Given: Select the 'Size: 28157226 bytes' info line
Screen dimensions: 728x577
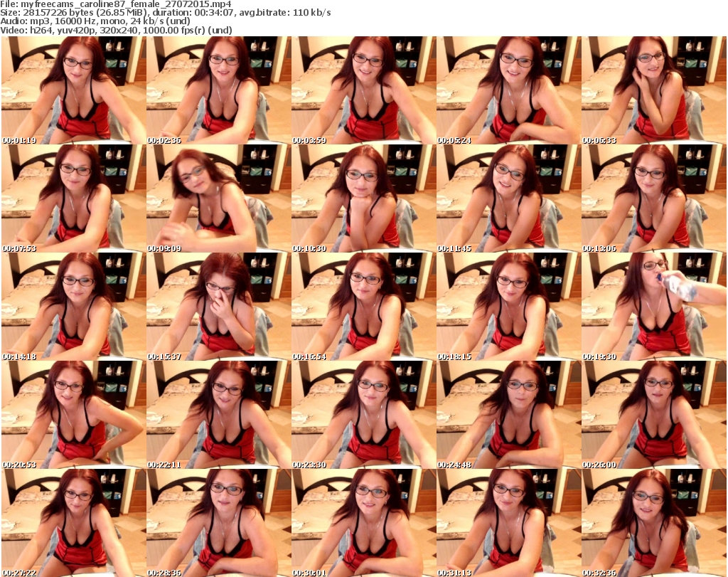Looking at the screenshot, I should point(165,13).
